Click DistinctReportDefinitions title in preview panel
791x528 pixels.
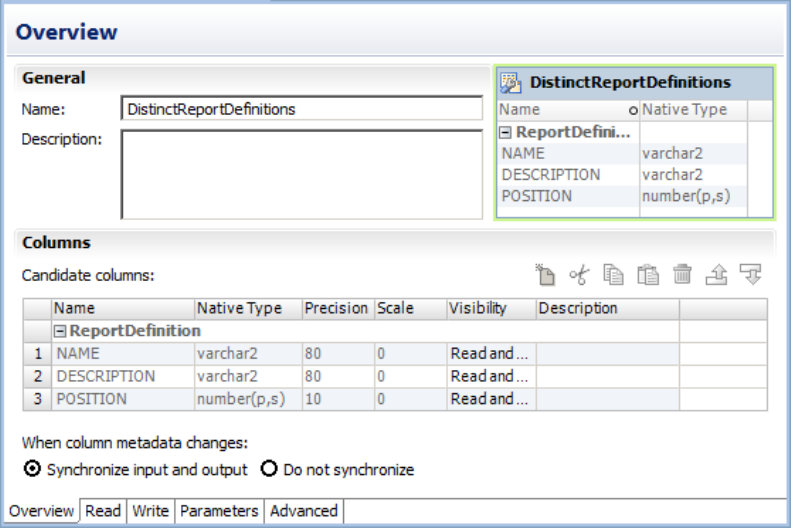click(630, 82)
